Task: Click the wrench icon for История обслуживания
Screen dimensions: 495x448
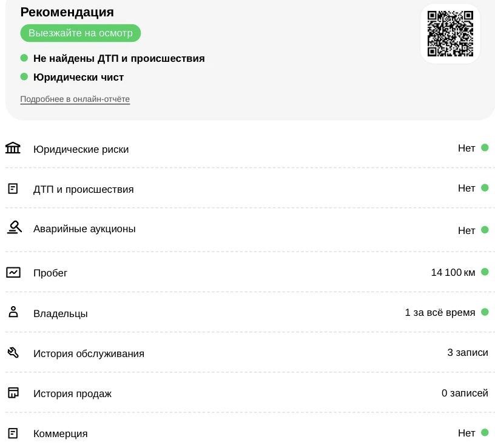Action: [x=13, y=352]
